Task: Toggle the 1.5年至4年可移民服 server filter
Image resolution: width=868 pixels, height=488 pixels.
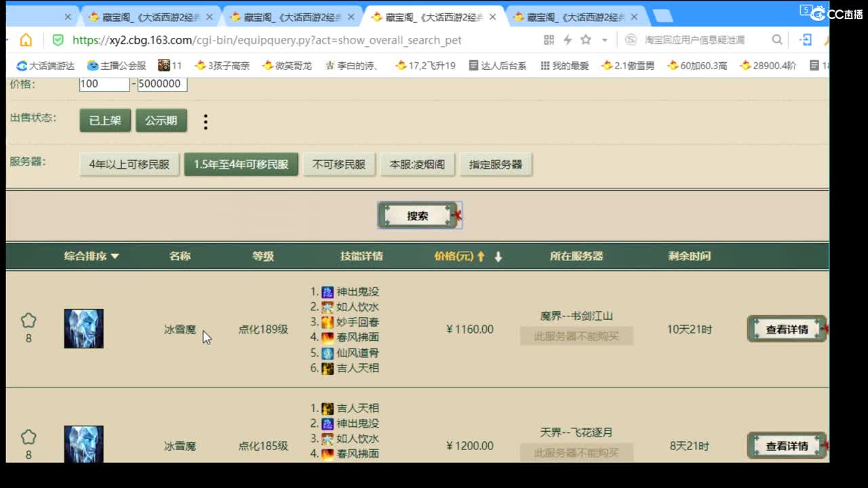Action: (241, 165)
